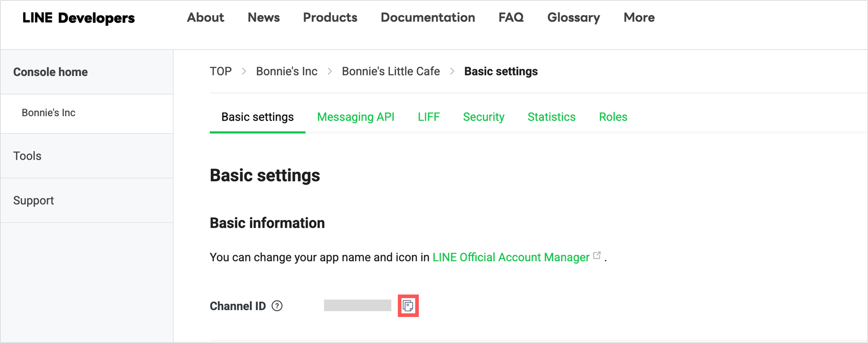Select Console home in sidebar
Viewport: 868px width, 343px height.
[x=87, y=72]
